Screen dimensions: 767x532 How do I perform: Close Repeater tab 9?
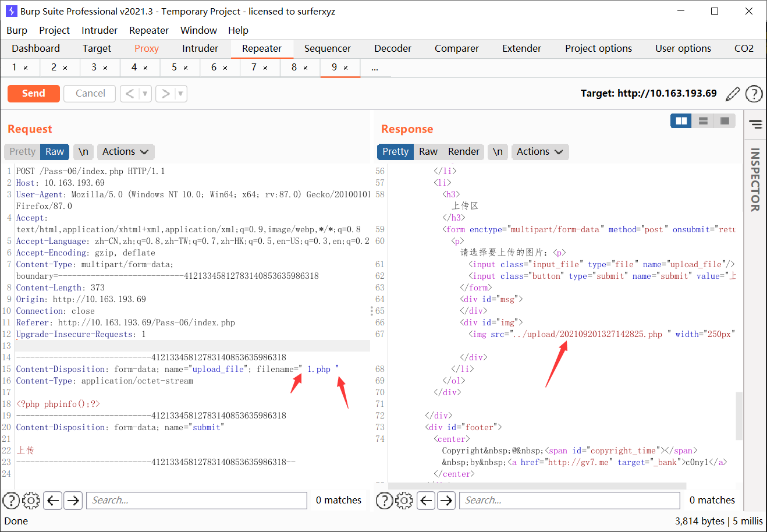[346, 68]
